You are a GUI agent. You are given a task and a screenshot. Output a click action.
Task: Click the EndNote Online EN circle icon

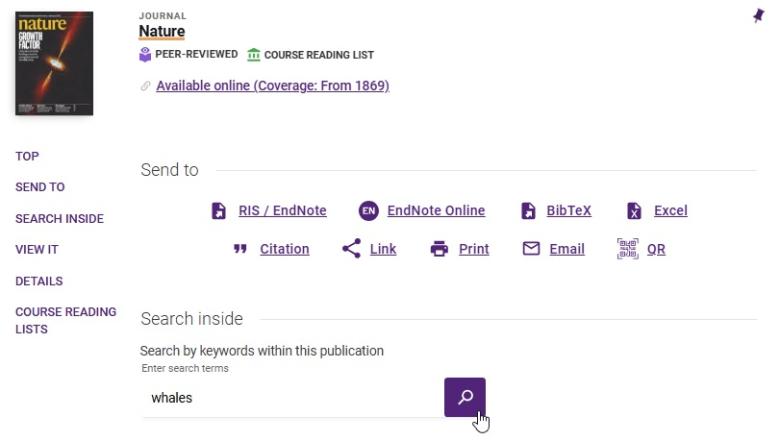(x=369, y=211)
